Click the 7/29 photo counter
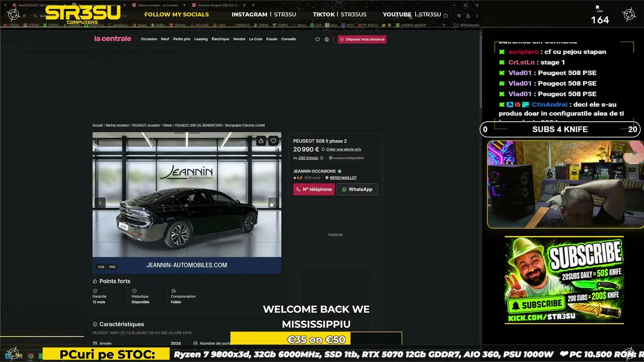644x362 pixels. click(x=101, y=267)
